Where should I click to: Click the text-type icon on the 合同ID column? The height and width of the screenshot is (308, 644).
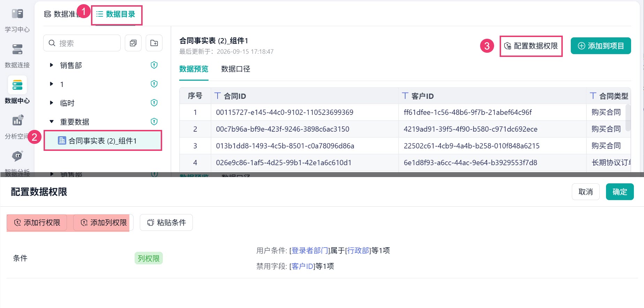click(218, 96)
